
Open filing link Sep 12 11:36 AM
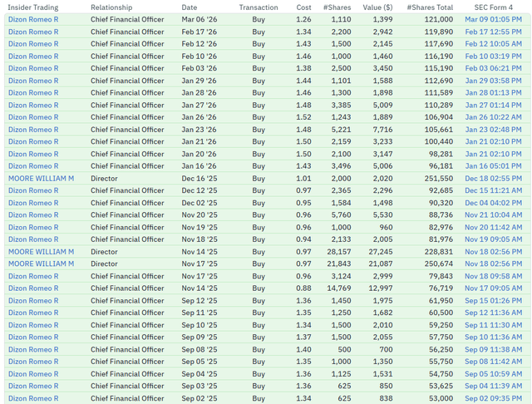[x=493, y=313]
